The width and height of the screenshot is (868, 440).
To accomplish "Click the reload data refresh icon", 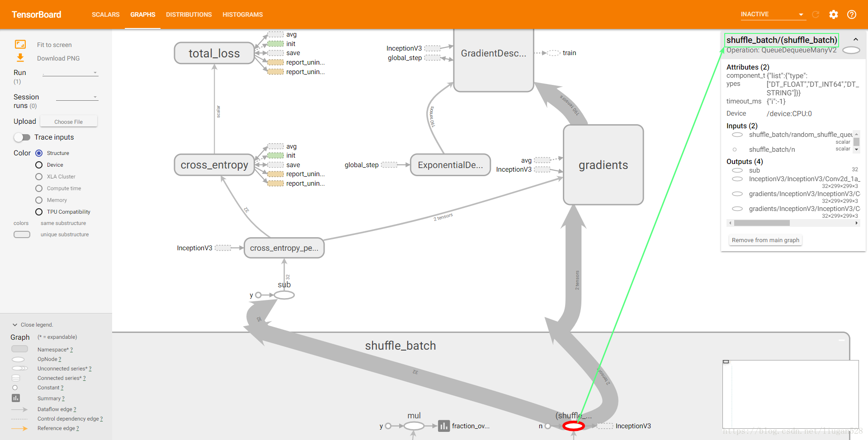I will 816,14.
